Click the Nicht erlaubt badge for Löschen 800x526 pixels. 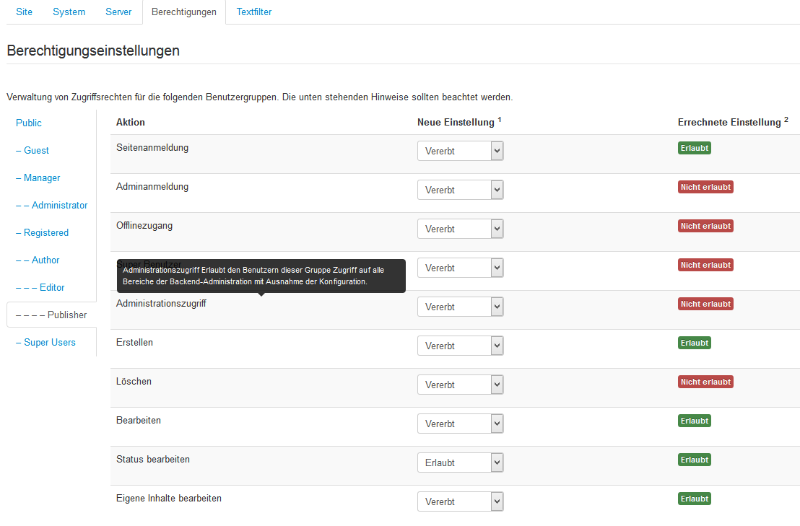706,382
